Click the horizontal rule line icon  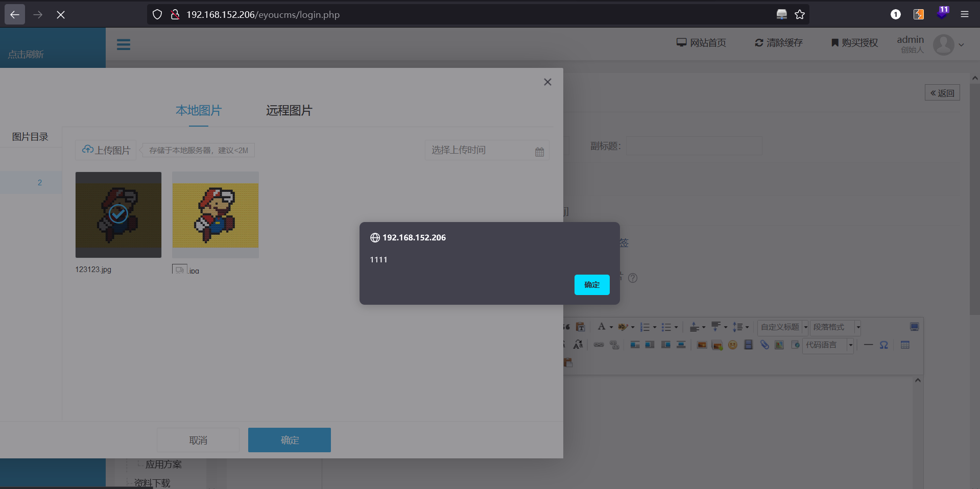868,345
